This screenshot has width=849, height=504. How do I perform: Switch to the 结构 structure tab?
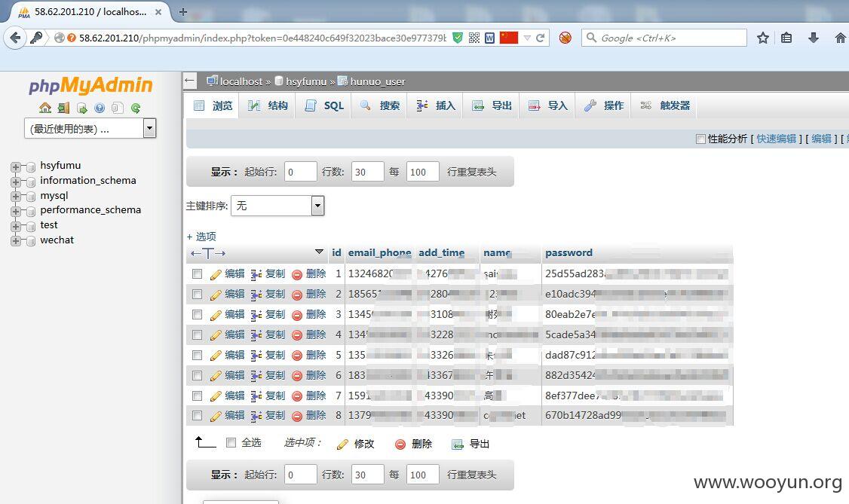click(268, 105)
